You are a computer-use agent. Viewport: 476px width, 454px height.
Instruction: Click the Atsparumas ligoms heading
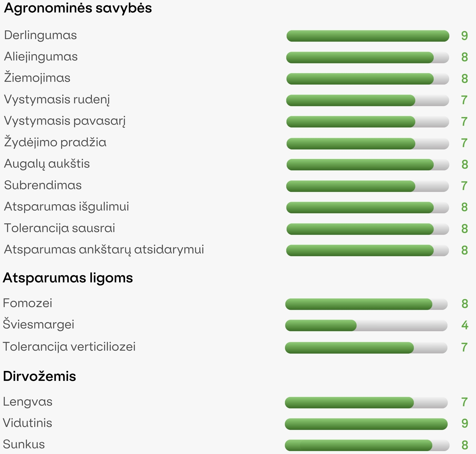[68, 278]
